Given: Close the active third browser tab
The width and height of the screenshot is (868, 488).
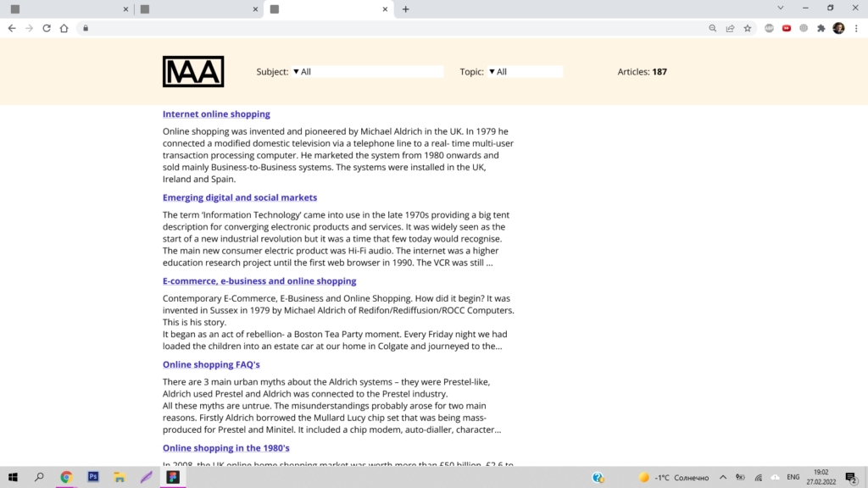Looking at the screenshot, I should [386, 9].
